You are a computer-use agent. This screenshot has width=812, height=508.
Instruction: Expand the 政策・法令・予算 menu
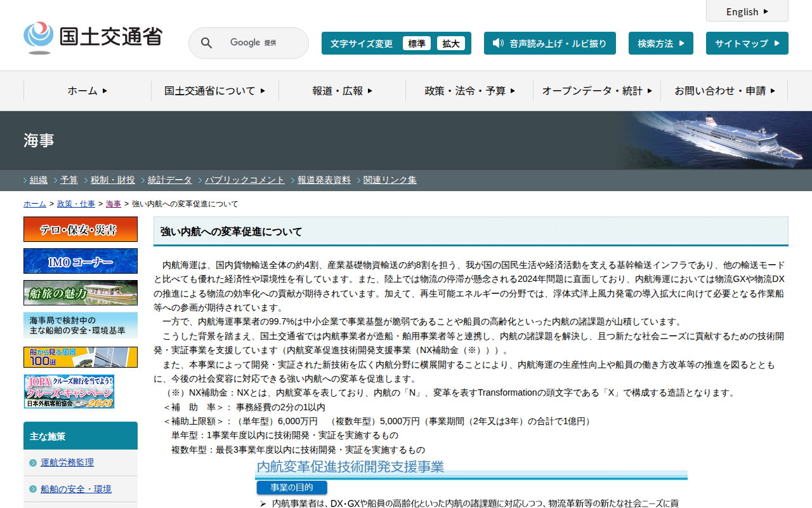(469, 91)
